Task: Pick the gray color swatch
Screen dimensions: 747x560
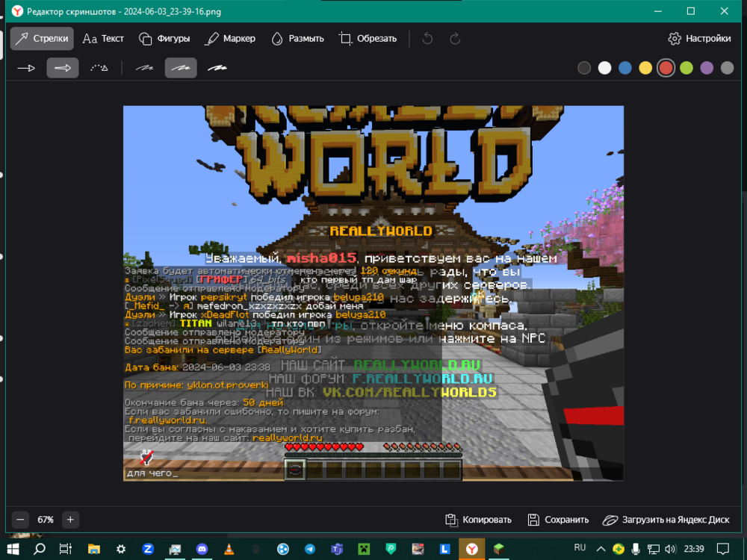Action: click(x=727, y=68)
